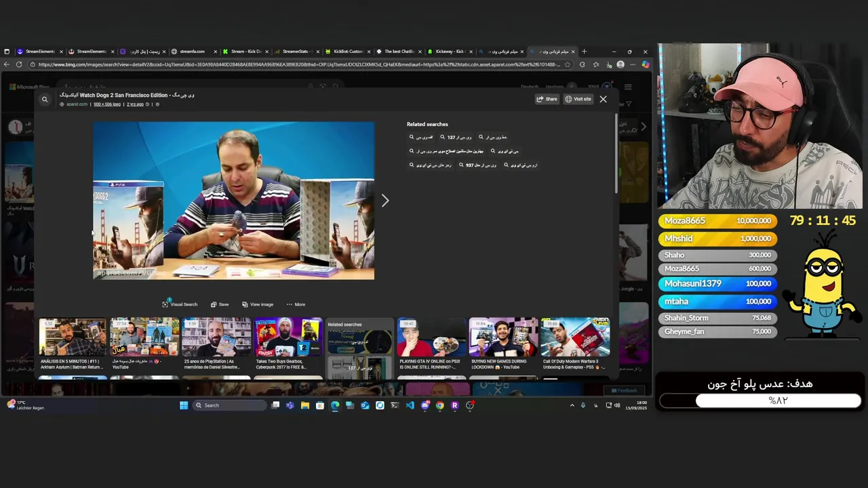868x488 pixels.
Task: Open a new browser tab with plus
Action: 584,52
